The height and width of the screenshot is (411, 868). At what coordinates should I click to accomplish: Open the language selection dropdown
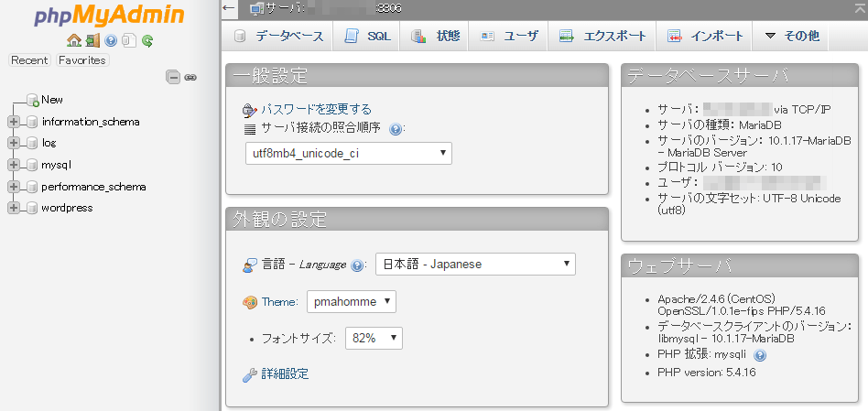[475, 265]
